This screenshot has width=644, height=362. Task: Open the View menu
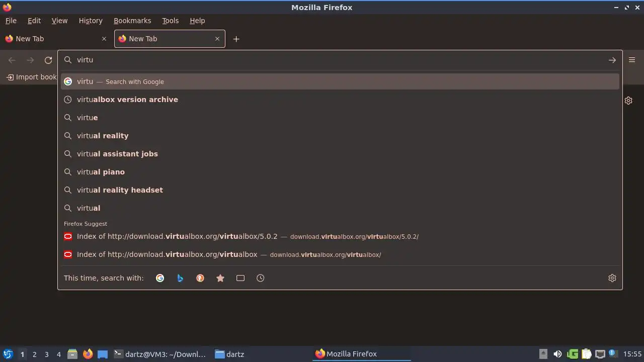[59, 21]
